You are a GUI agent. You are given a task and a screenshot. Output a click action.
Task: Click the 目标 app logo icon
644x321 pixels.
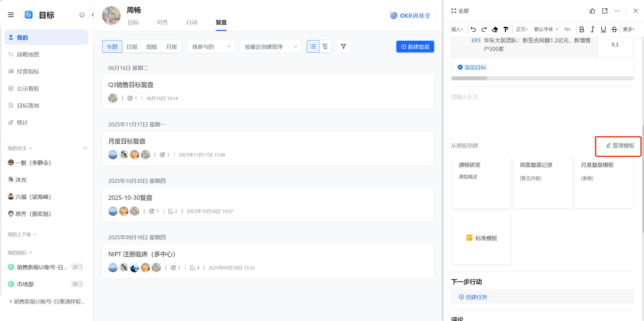click(29, 15)
